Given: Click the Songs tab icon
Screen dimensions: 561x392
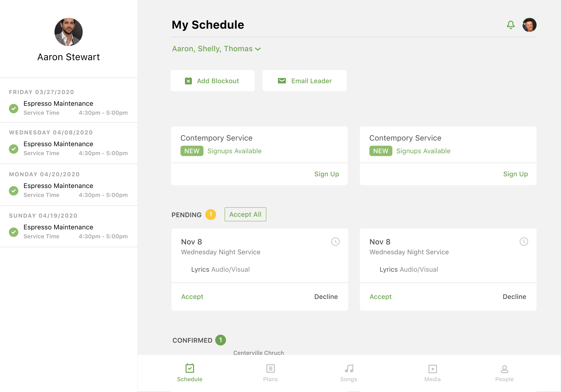Looking at the screenshot, I should coord(349,368).
